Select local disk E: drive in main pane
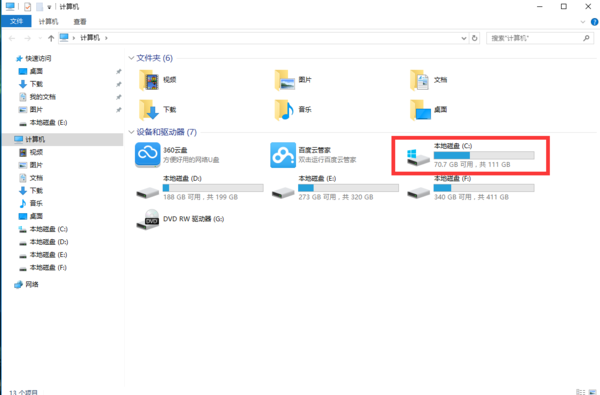The height and width of the screenshot is (395, 600). (x=335, y=188)
